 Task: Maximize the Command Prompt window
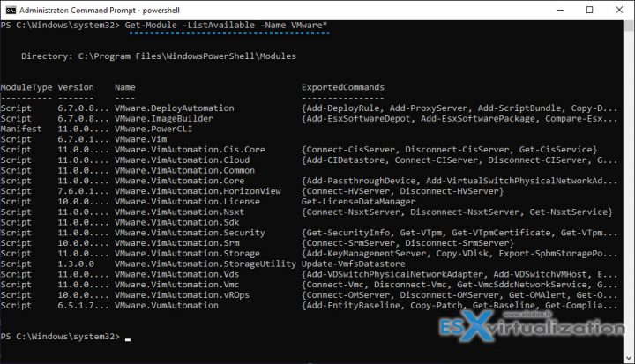(x=590, y=10)
